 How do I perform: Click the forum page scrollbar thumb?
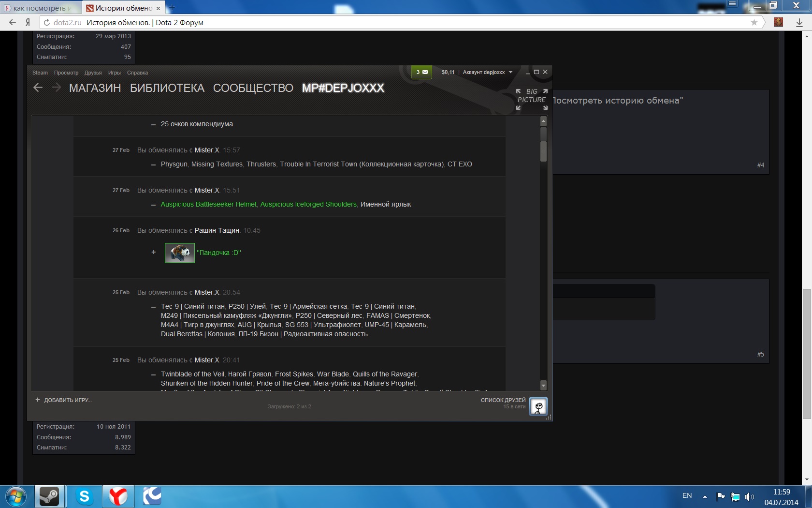(x=807, y=355)
